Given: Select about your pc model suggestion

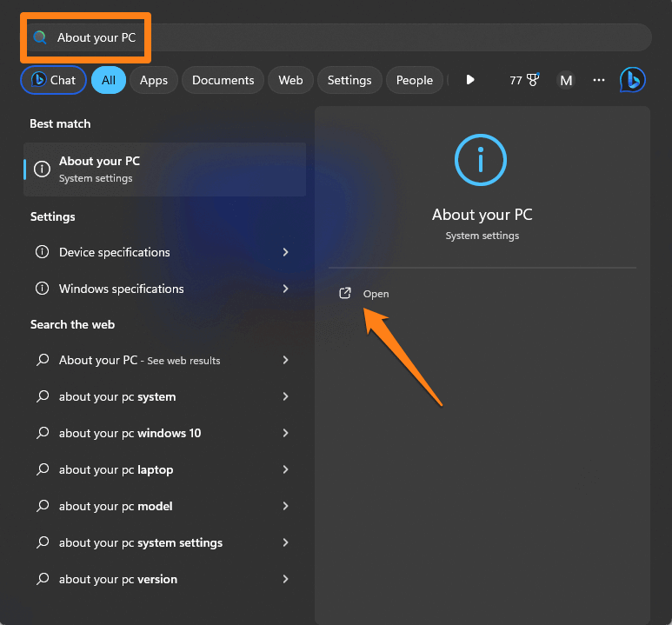Looking at the screenshot, I should (x=164, y=506).
